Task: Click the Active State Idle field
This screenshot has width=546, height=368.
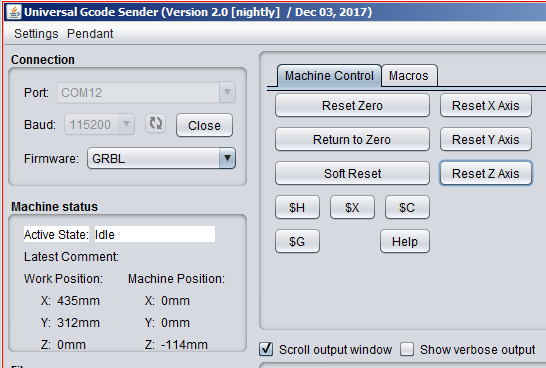Action: 155,234
